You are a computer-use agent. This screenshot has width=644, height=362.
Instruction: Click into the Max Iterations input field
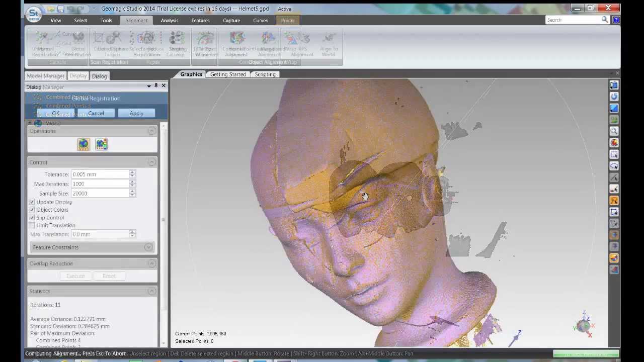pos(100,184)
